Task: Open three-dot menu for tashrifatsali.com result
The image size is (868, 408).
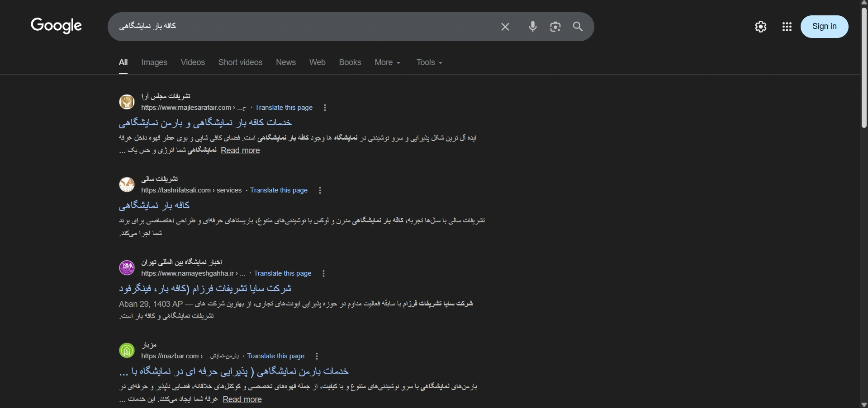Action: [x=320, y=190]
